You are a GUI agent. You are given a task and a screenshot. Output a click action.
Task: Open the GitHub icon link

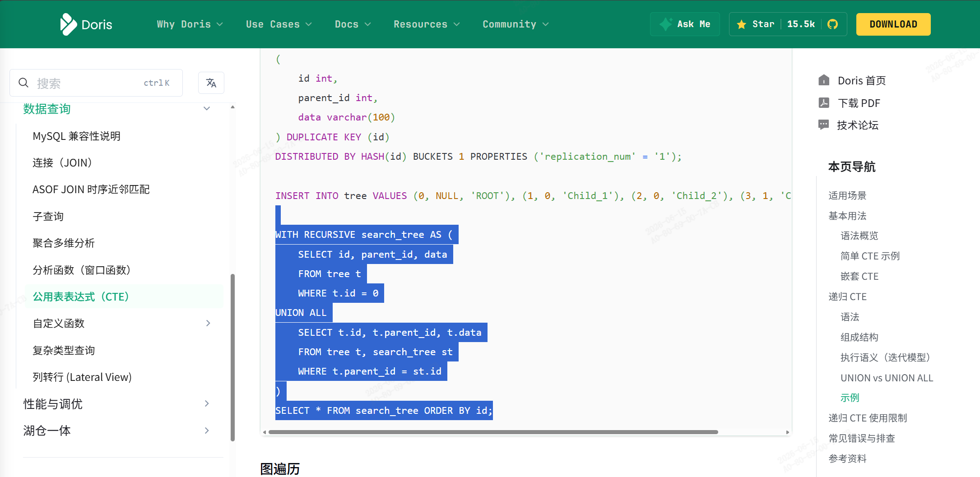833,24
